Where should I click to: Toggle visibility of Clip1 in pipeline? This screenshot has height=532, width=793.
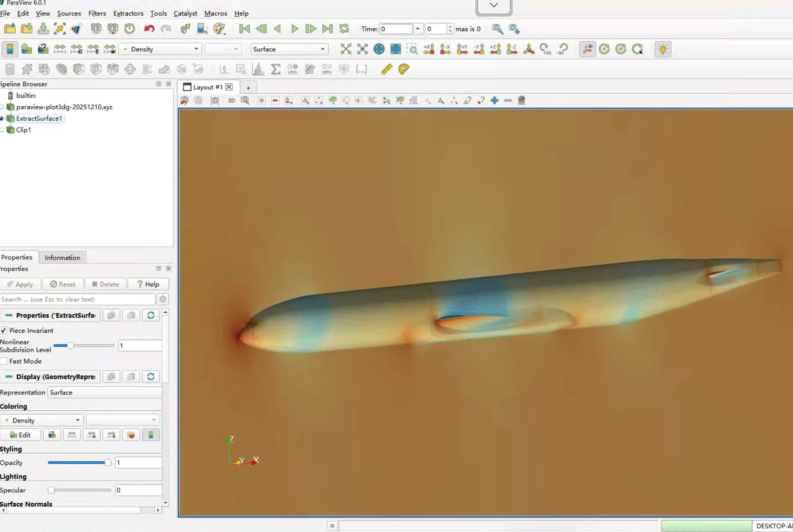2,130
